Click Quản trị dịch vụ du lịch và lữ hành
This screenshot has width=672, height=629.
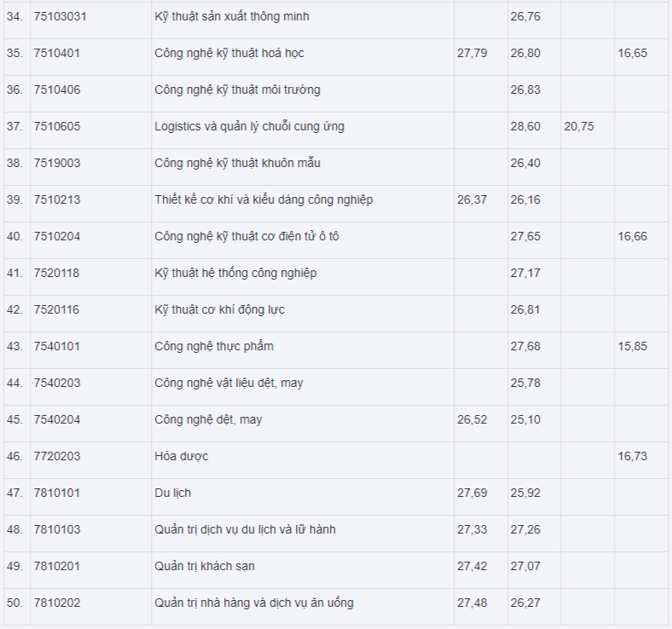pos(245,529)
